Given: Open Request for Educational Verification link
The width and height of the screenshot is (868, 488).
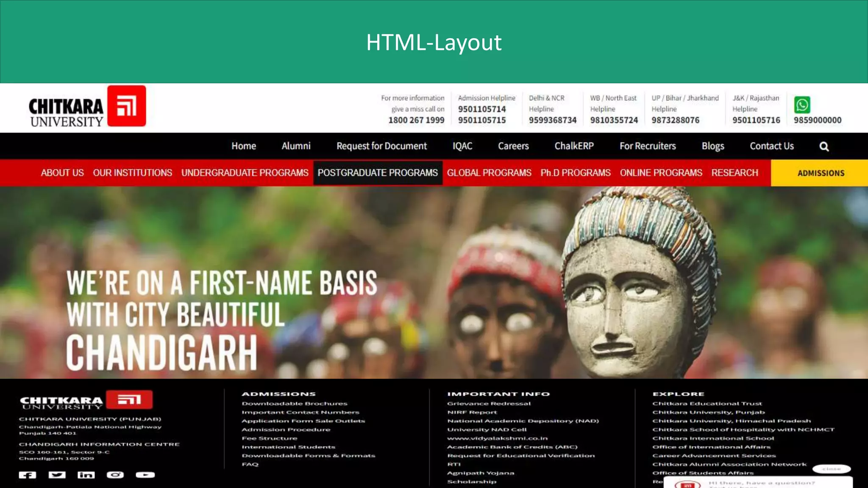Looking at the screenshot, I should (x=521, y=456).
